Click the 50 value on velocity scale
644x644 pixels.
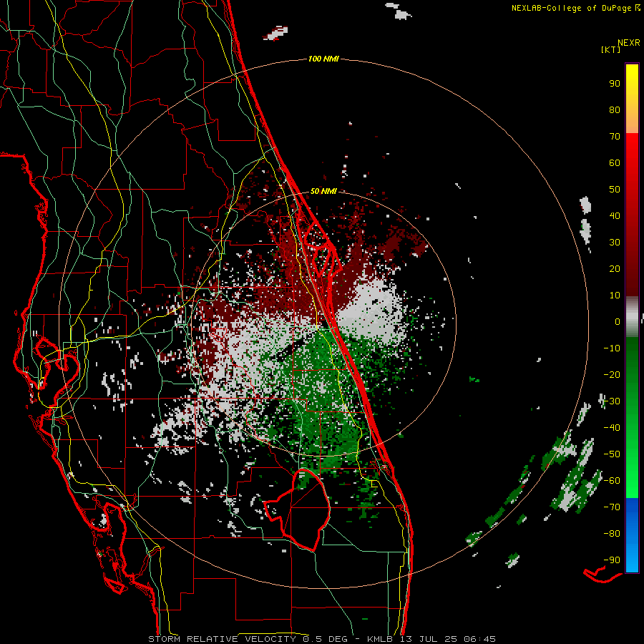click(x=615, y=190)
